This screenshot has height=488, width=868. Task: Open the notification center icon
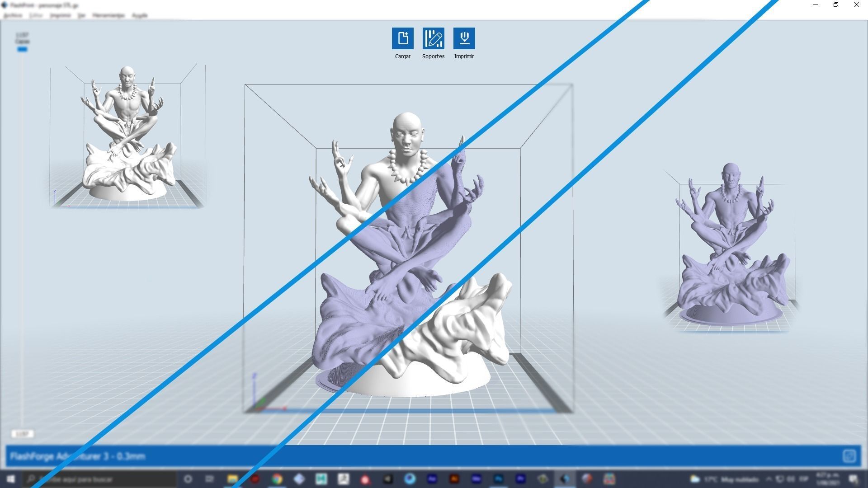pyautogui.click(x=854, y=479)
